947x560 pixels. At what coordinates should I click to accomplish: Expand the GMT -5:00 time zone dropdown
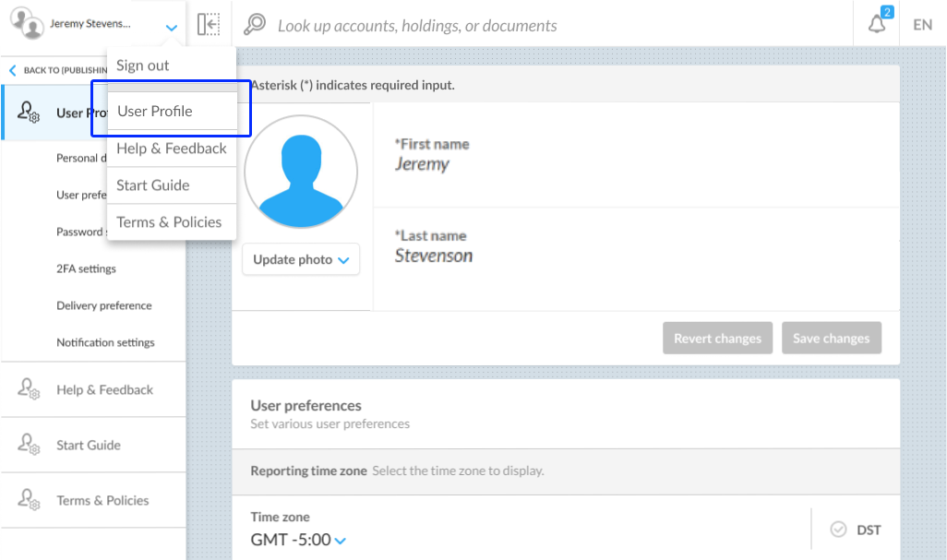pos(341,541)
